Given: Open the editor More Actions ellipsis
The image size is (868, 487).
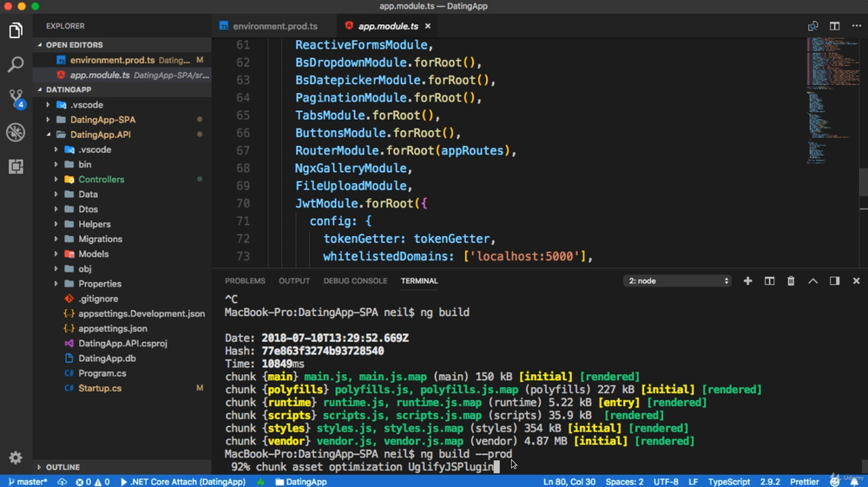Looking at the screenshot, I should pos(857,26).
